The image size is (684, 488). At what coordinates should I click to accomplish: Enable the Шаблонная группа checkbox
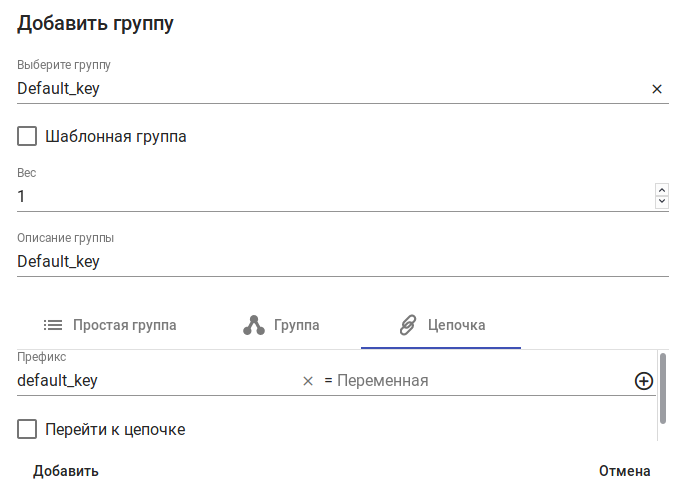pos(27,136)
